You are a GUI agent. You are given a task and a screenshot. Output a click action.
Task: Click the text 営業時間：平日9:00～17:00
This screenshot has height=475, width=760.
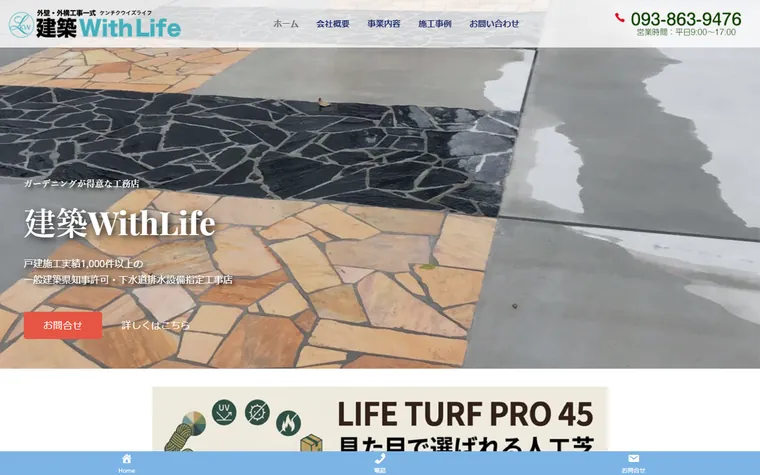coord(686,32)
